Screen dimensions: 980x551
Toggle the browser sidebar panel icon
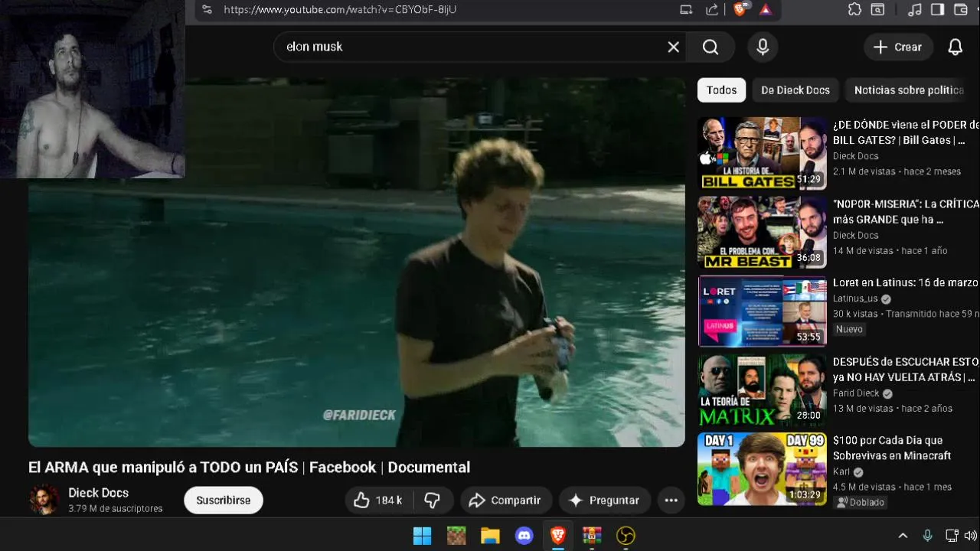[937, 10]
